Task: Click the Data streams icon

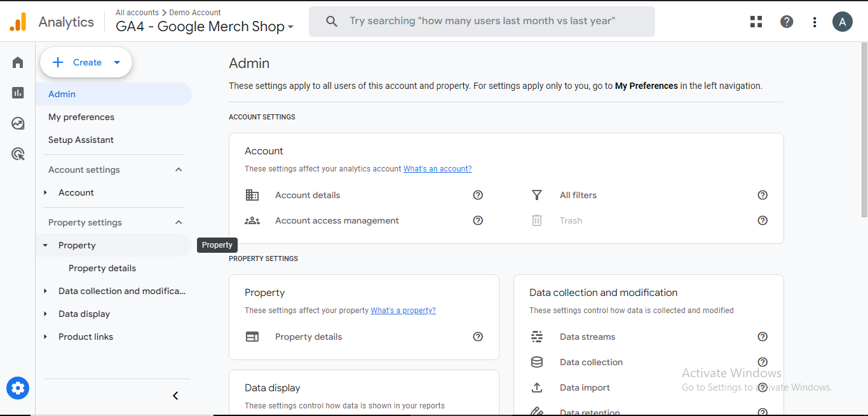Action: coord(537,337)
